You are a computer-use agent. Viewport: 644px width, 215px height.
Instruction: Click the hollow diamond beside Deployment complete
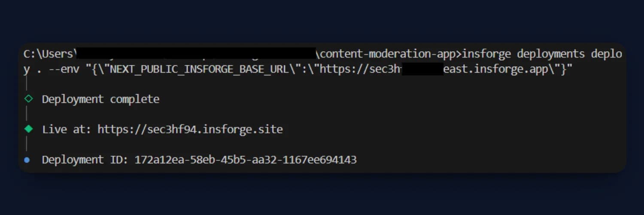tap(28, 99)
